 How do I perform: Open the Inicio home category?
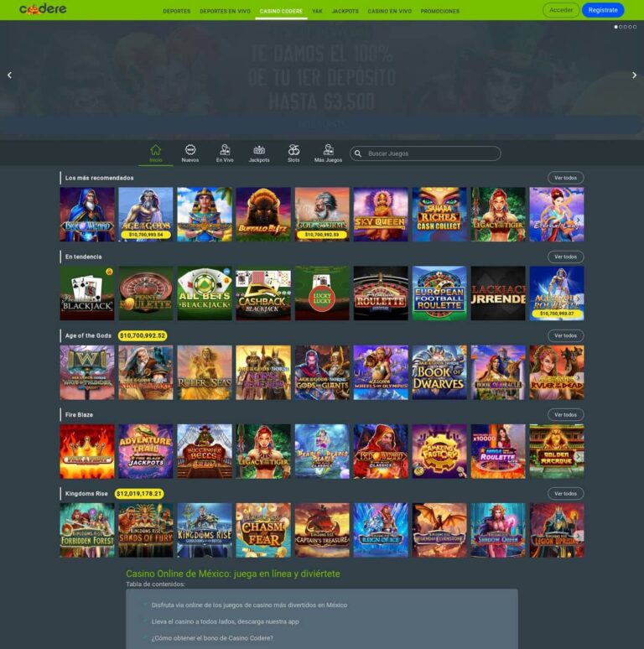[x=156, y=153]
